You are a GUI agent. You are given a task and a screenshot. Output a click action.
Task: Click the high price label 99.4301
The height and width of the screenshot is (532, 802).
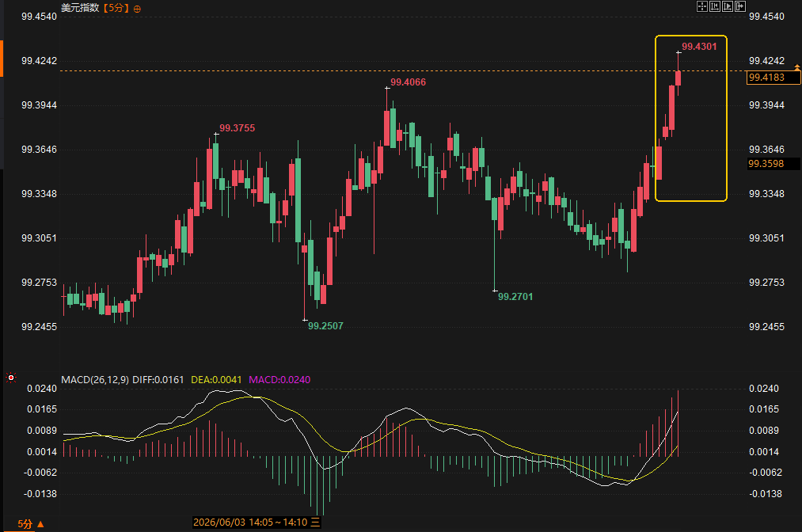699,47
